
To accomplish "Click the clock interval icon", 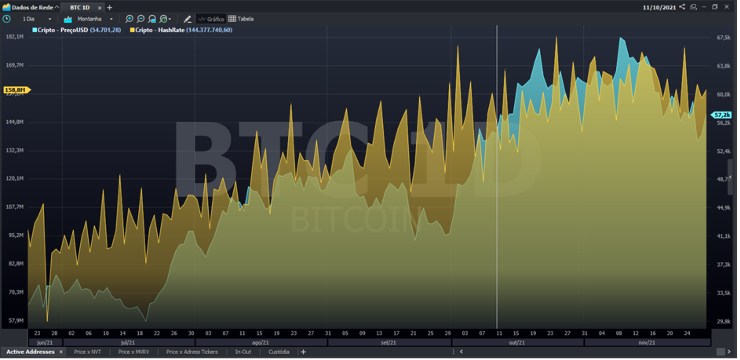I will [x=7, y=19].
